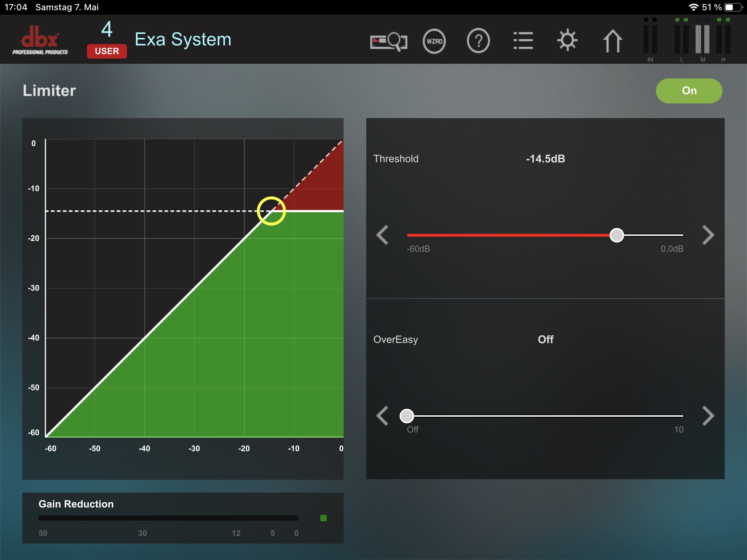Tap the OverEasy slider handle
Image resolution: width=747 pixels, height=560 pixels.
pos(407,416)
